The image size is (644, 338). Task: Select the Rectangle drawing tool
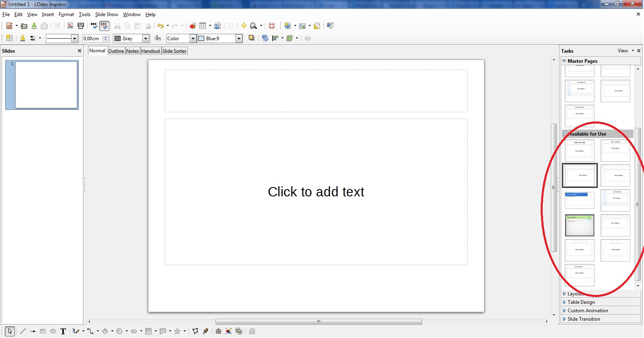click(43, 331)
